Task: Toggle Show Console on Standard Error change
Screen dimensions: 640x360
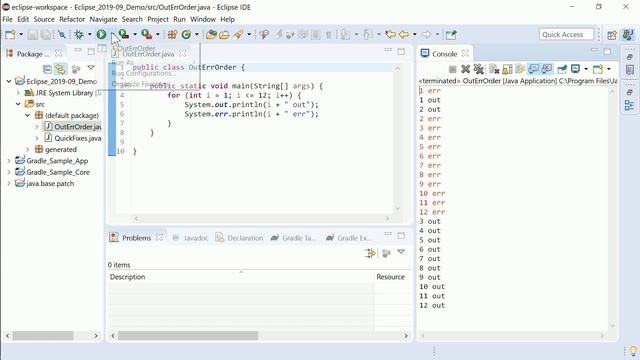Action: tap(547, 69)
